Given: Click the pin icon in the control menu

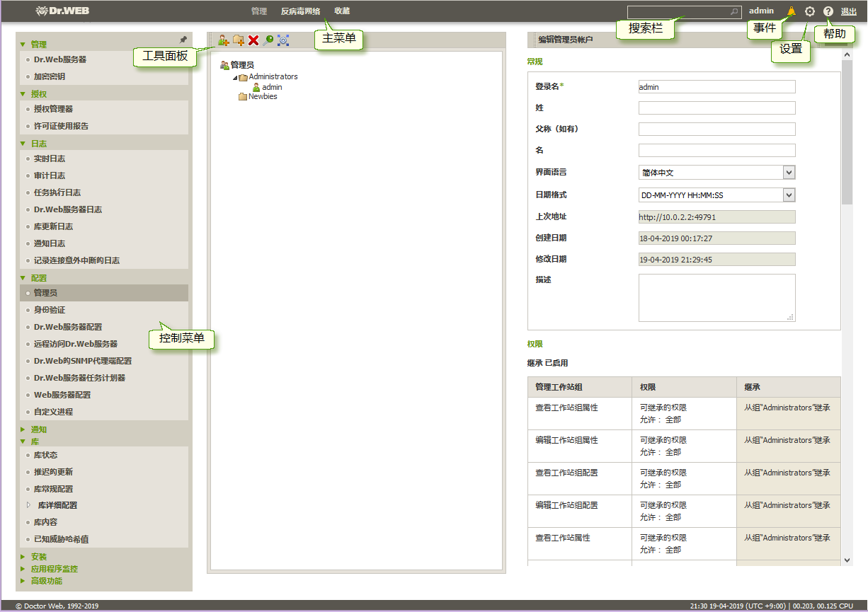Looking at the screenshot, I should pos(183,40).
